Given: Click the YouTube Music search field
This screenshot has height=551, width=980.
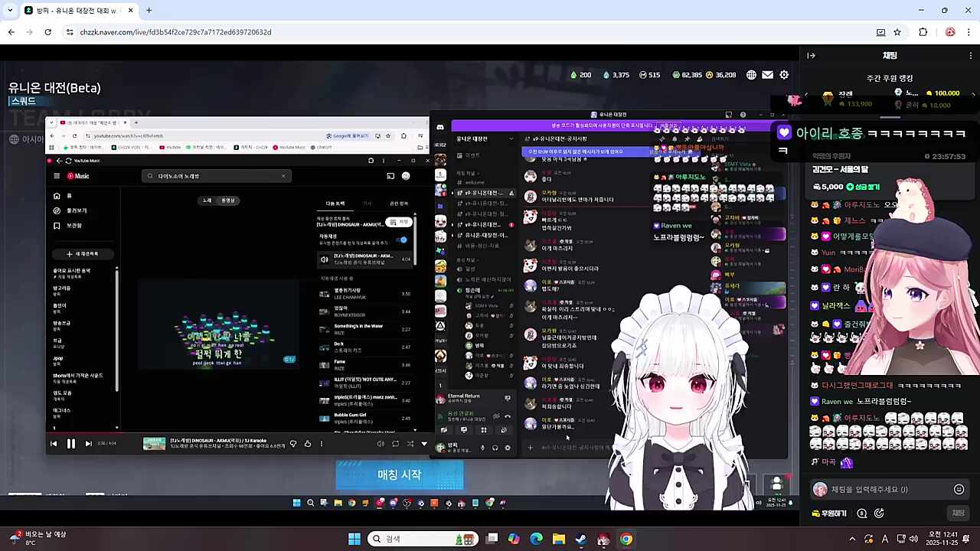Looking at the screenshot, I should point(216,176).
